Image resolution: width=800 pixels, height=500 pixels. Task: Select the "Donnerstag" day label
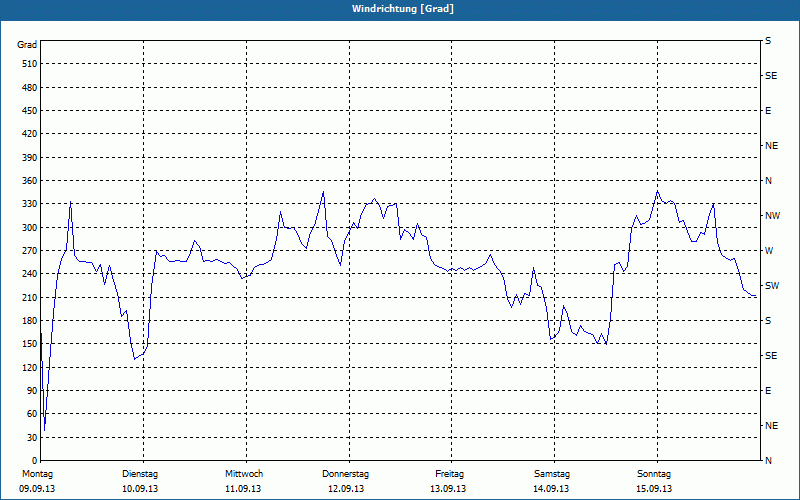tap(345, 474)
